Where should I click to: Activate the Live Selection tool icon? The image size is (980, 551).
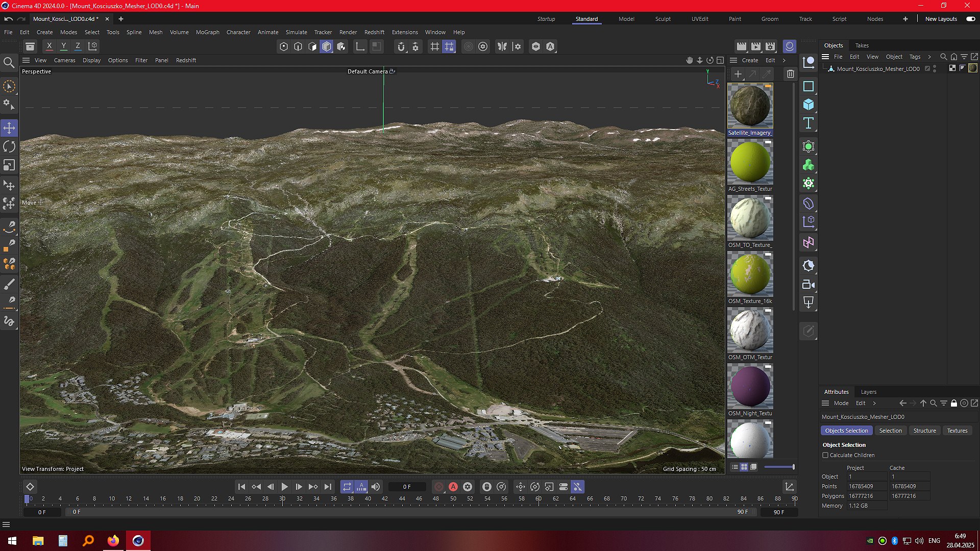(9, 86)
